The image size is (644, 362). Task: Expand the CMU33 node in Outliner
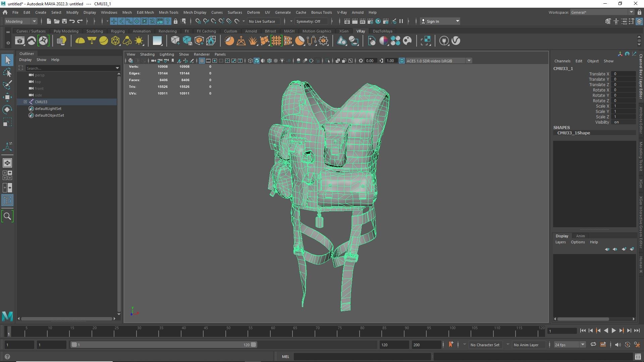(25, 102)
